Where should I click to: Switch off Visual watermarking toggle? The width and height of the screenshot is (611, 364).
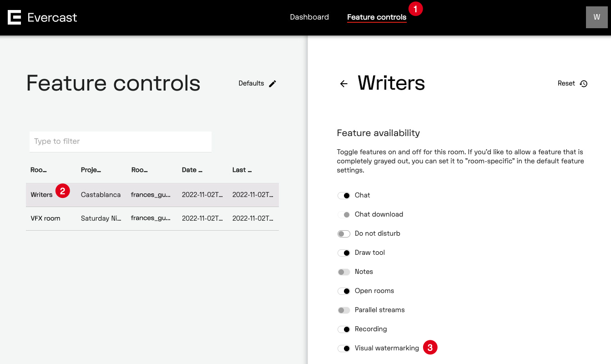pyautogui.click(x=344, y=348)
